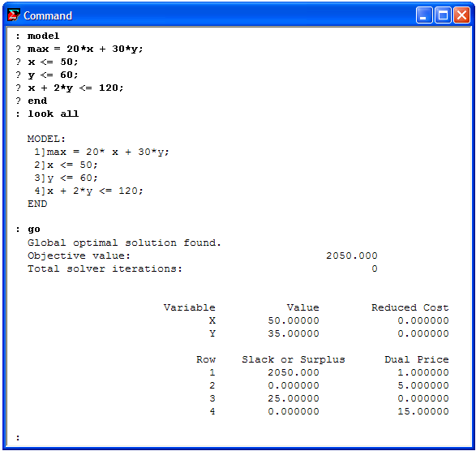Click the Slack or Surplus header
The height and width of the screenshot is (451, 476).
coord(294,359)
